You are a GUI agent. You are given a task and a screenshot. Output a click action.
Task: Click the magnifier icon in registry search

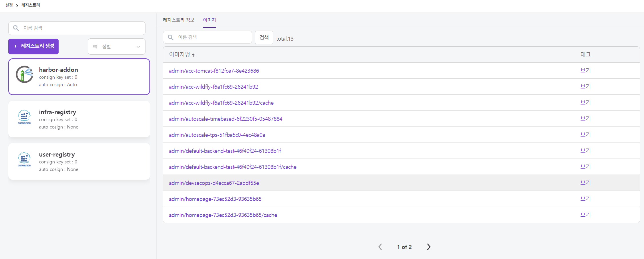(16, 28)
